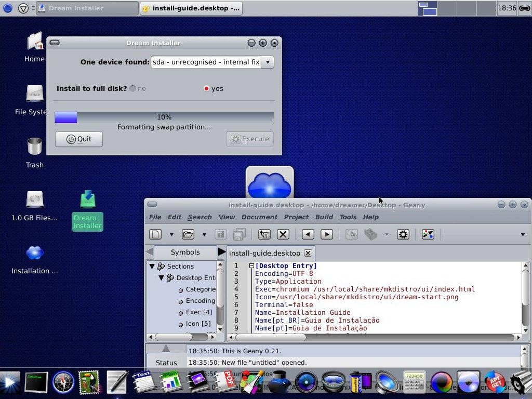Open the calculator icon in dock
The width and height of the screenshot is (532, 399).
(414, 382)
